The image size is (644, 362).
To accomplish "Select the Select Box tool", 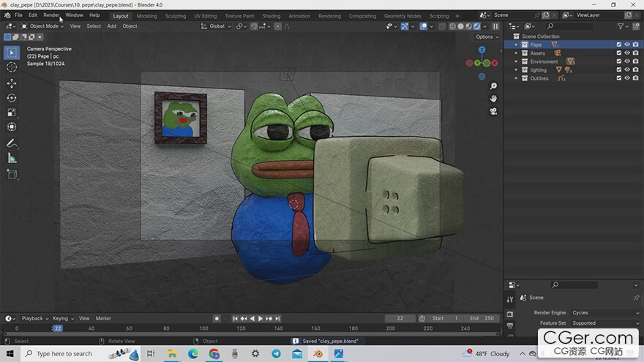I will (12, 53).
